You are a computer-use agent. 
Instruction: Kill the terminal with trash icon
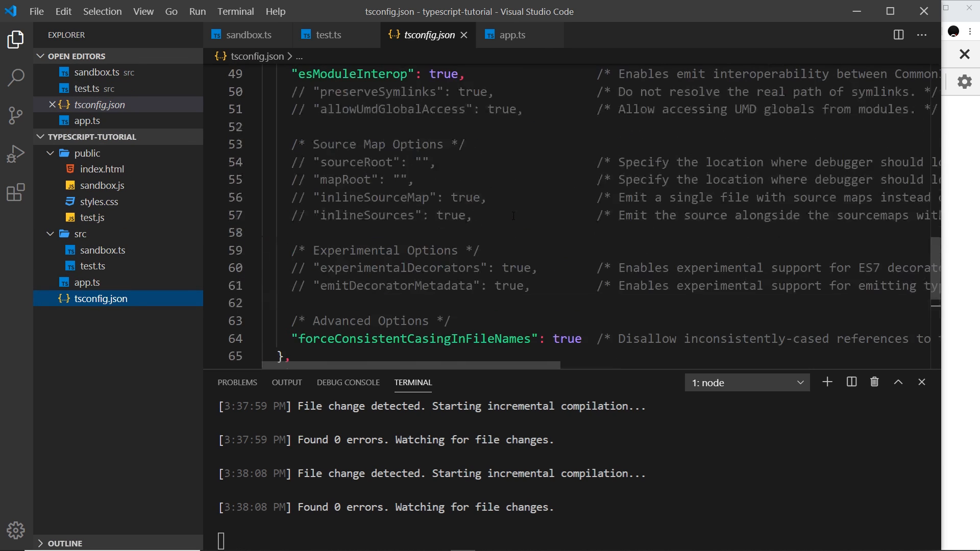click(x=874, y=382)
